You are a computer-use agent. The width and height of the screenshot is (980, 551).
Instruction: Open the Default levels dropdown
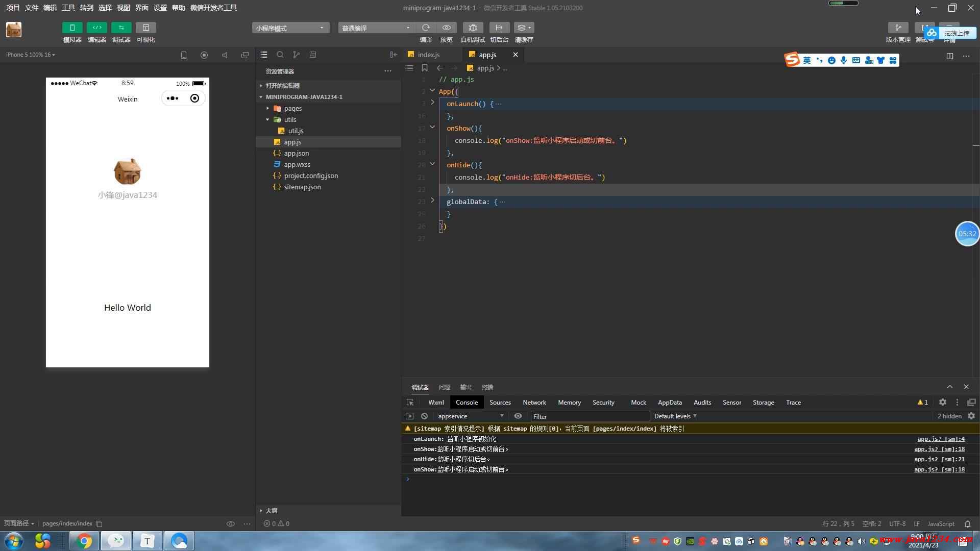tap(675, 416)
